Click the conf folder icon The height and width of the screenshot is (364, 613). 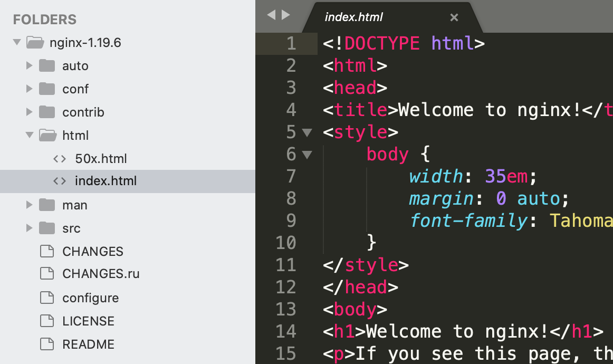click(47, 89)
